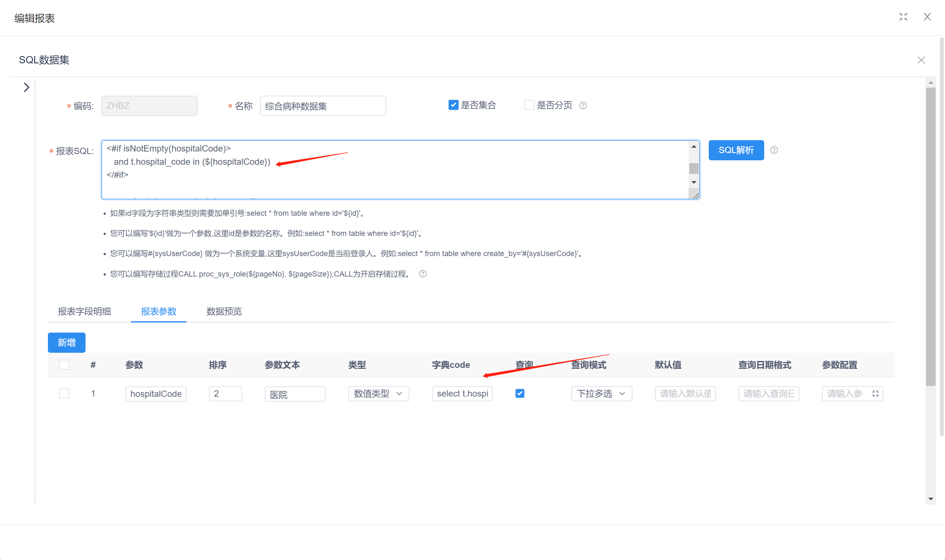Open help icon after stored procedure hint
945x560 pixels.
[x=423, y=274]
